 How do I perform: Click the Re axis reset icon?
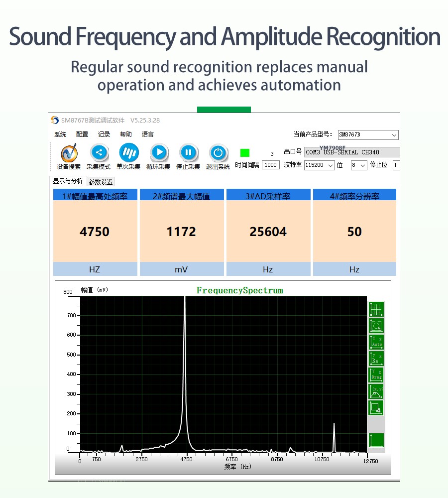376,359
